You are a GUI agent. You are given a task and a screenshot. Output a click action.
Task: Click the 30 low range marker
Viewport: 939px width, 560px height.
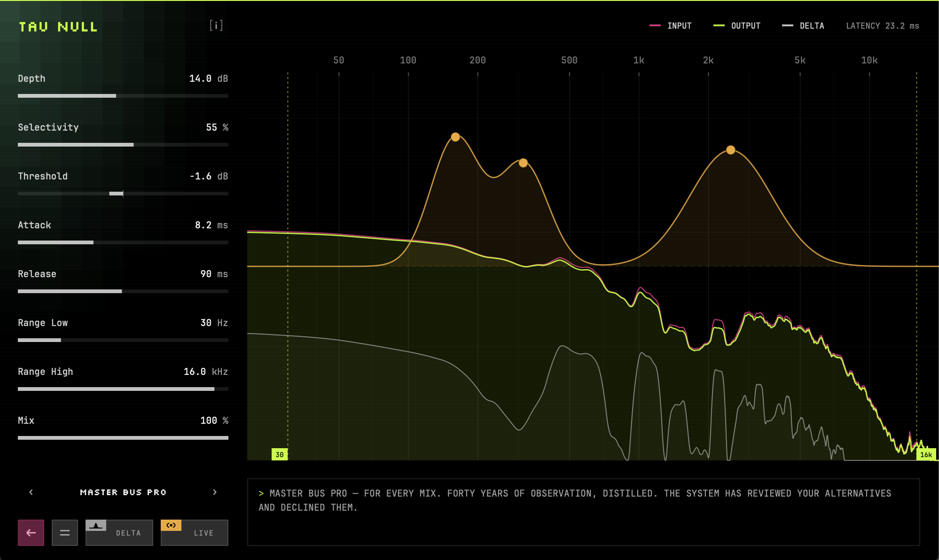click(280, 454)
